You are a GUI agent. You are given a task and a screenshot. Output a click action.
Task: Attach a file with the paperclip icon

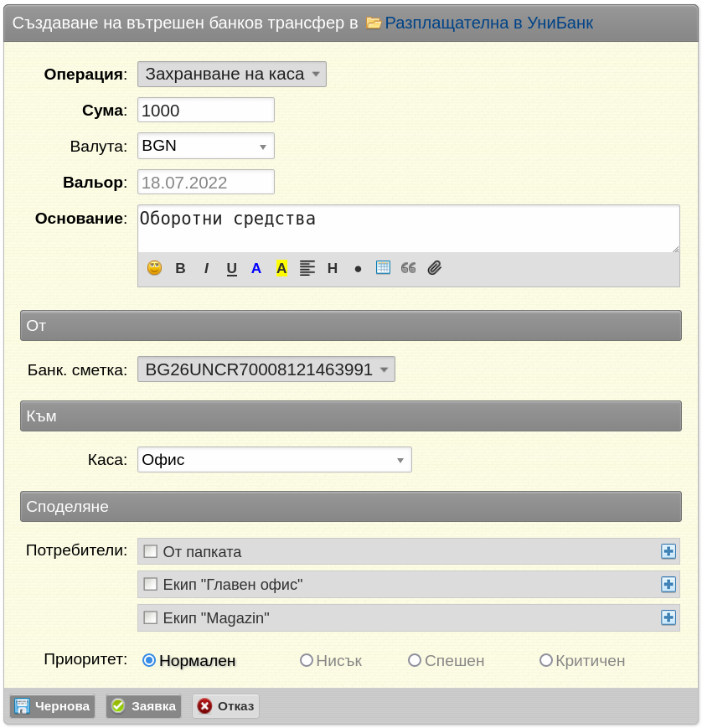(x=435, y=268)
